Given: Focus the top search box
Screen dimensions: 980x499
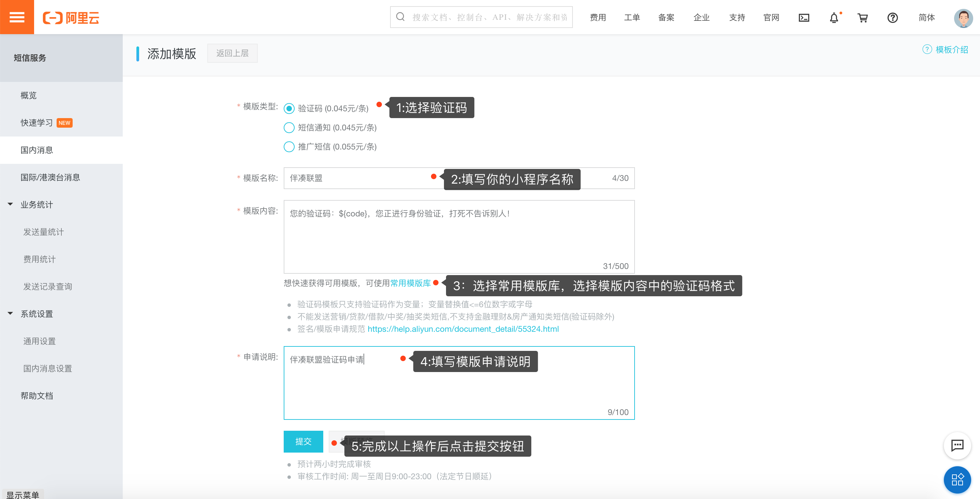Looking at the screenshot, I should point(481,17).
